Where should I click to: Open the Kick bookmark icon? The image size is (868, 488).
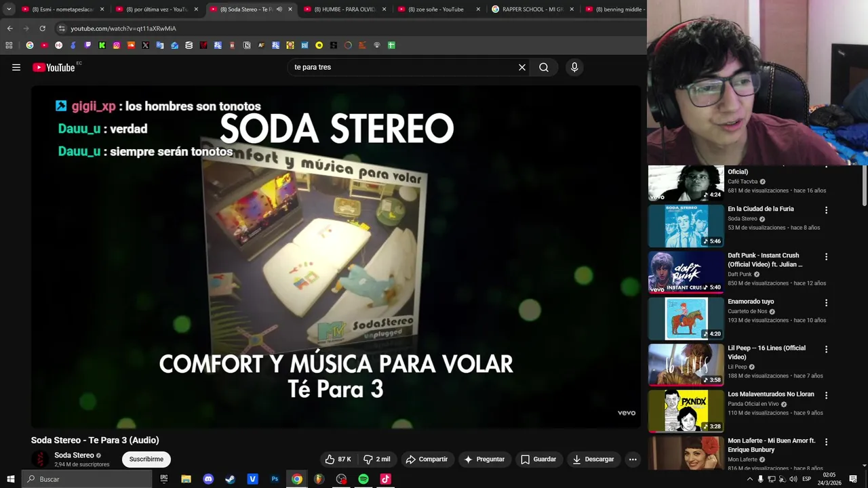coord(102,45)
